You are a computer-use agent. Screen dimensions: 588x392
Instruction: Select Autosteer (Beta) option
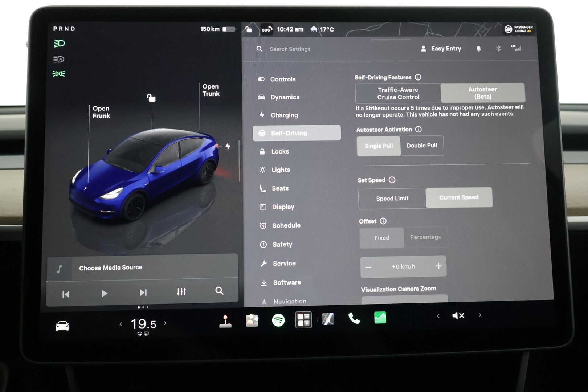click(x=483, y=93)
